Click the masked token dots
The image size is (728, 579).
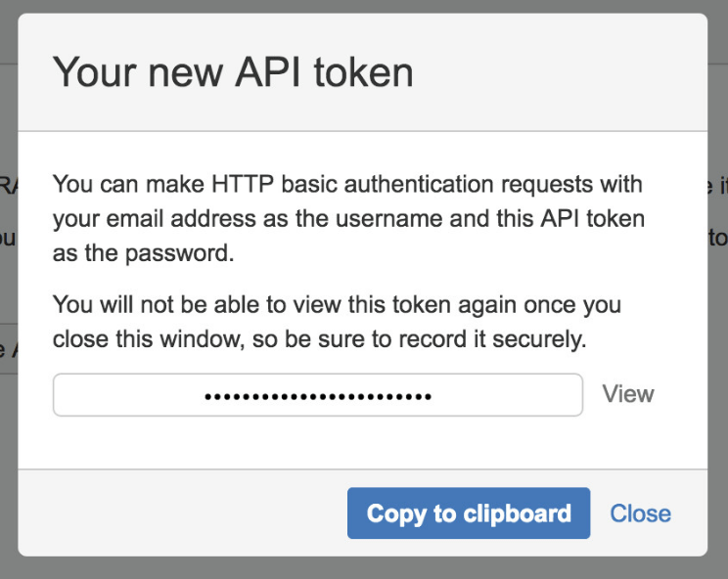318,397
